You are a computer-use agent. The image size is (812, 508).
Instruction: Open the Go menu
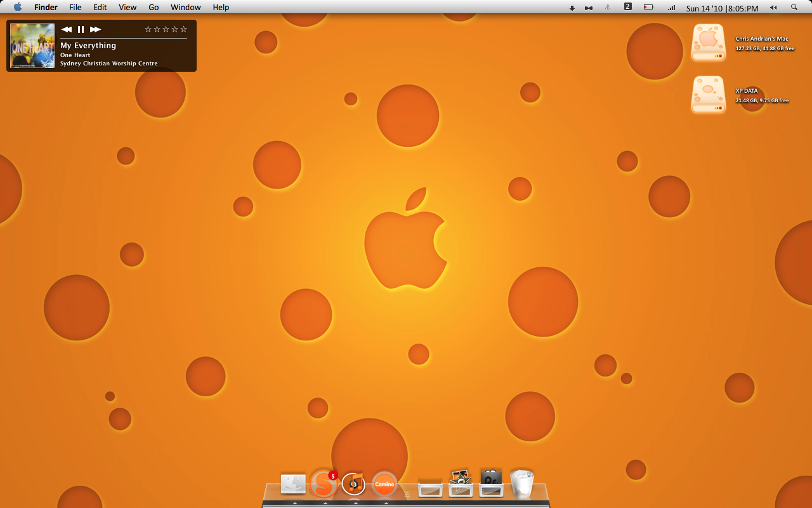point(154,8)
